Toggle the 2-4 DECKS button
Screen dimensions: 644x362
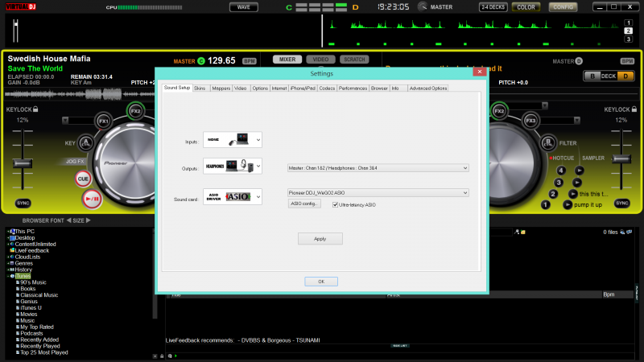coord(493,7)
